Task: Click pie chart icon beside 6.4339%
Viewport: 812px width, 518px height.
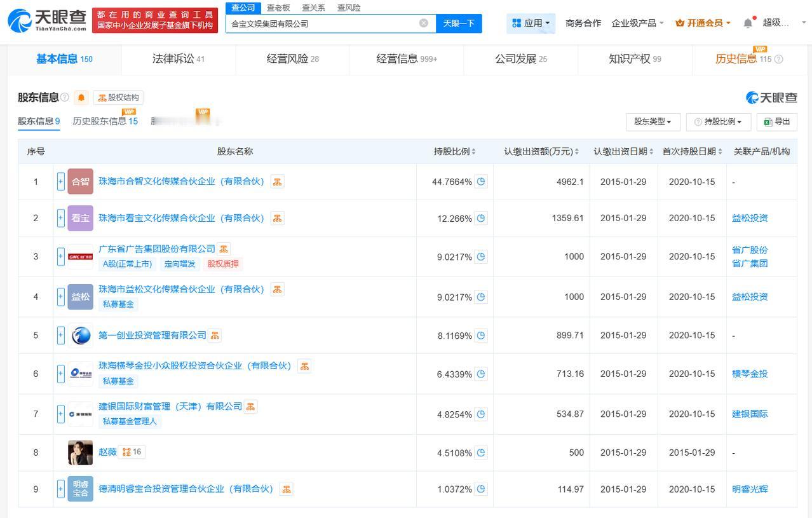Action: (481, 374)
